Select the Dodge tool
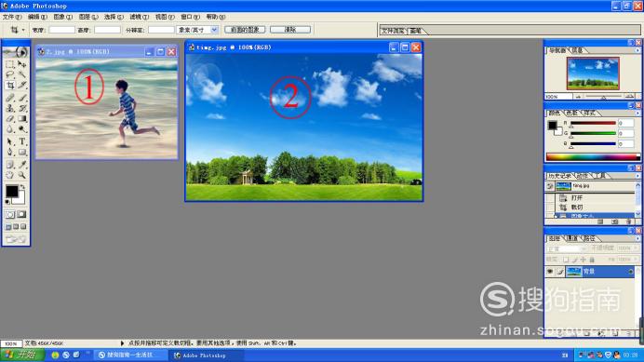 pyautogui.click(x=22, y=129)
